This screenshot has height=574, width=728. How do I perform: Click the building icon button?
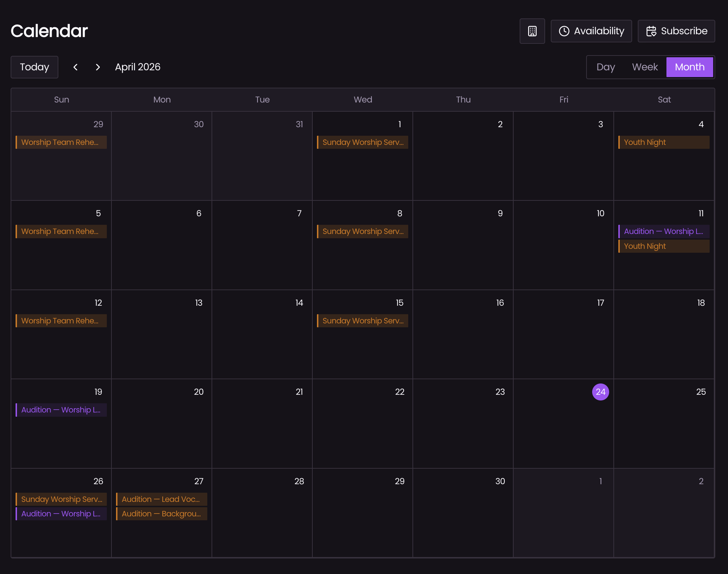tap(532, 31)
